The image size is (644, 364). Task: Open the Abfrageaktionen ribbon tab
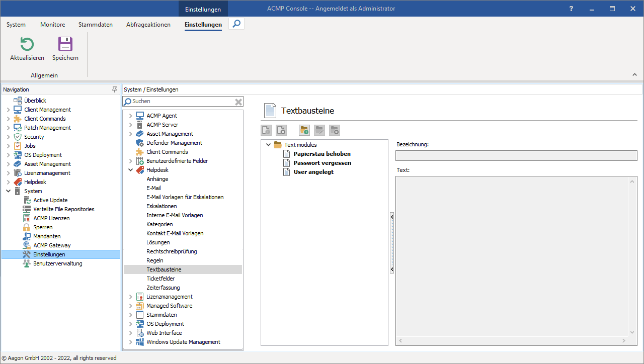click(x=148, y=25)
